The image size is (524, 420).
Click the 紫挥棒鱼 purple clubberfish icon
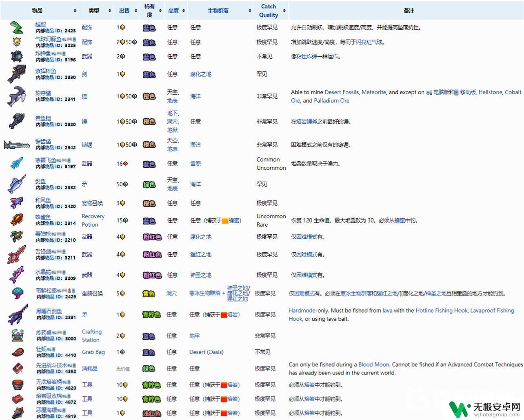coord(17,74)
